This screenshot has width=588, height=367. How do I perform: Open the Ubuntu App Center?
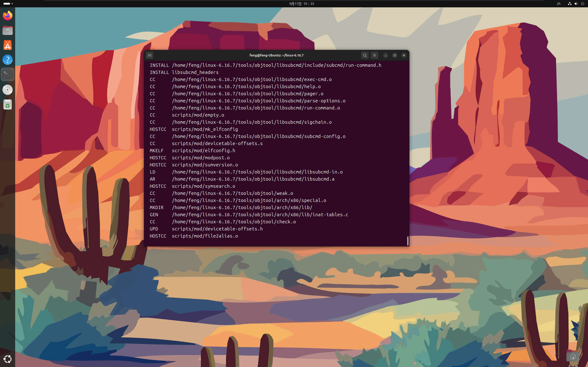point(8,45)
